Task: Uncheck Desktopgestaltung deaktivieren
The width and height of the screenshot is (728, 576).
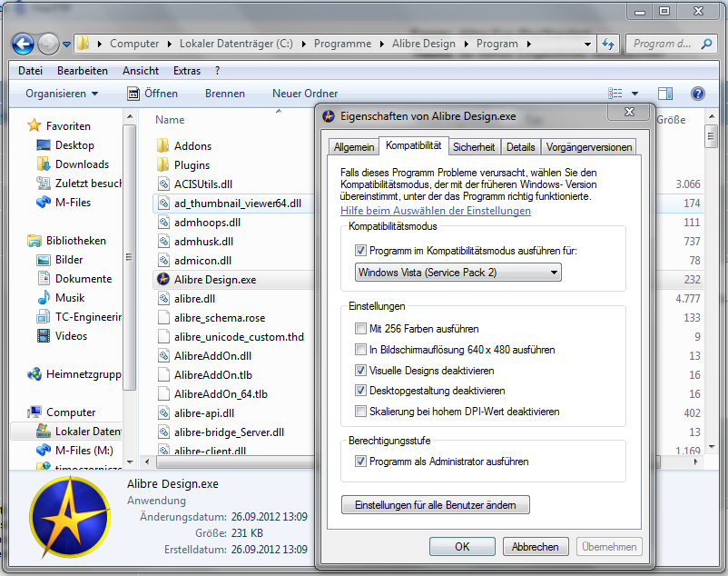Action: click(360, 390)
